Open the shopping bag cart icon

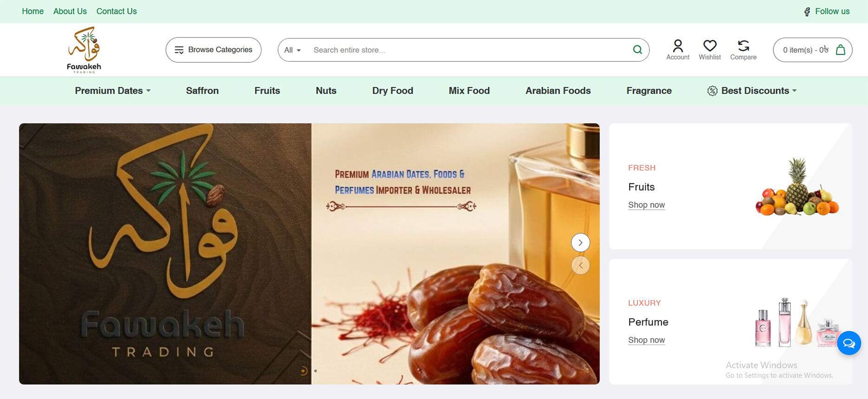point(840,50)
